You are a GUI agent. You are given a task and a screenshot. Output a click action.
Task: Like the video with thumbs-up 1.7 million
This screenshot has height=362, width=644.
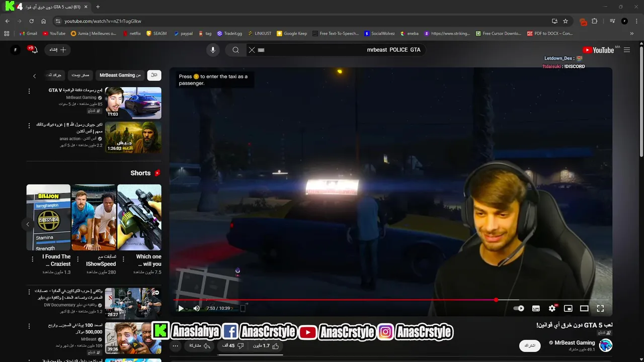[267, 346]
